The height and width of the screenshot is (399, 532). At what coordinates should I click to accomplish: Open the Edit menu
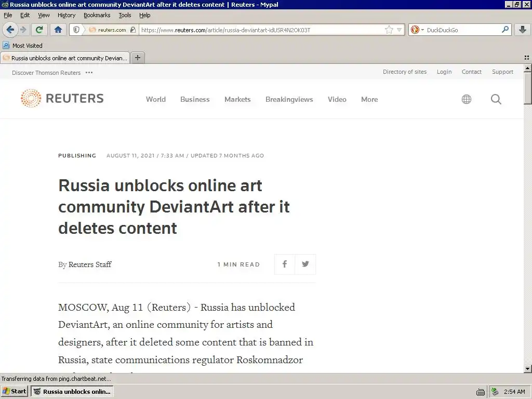coord(25,15)
